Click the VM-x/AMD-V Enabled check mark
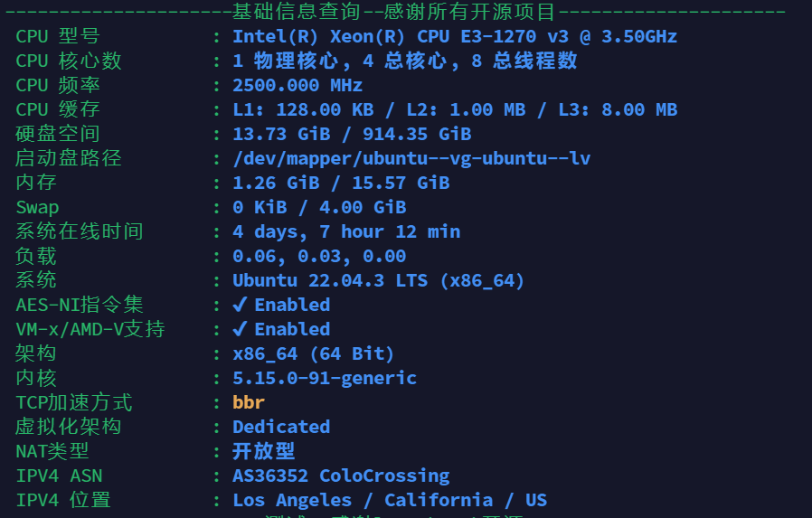Screen dimensions: 812x518 (x=241, y=329)
